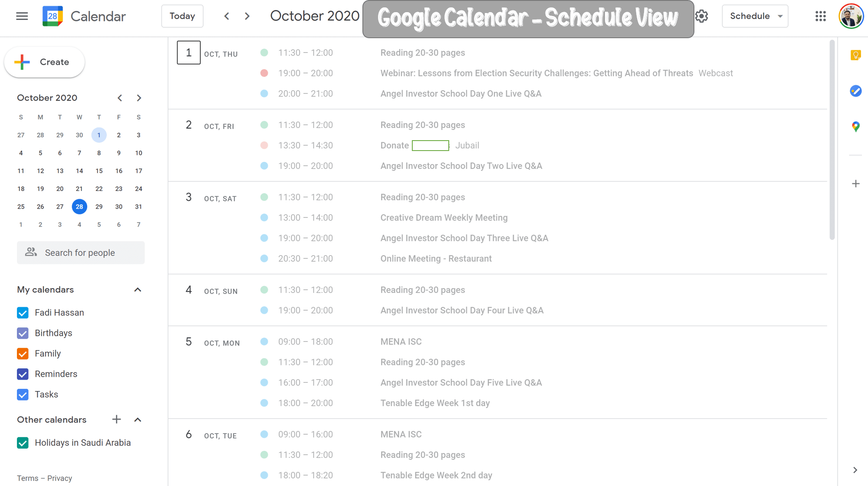Image resolution: width=868 pixels, height=486 pixels.
Task: Open the Google apps grid
Action: [820, 16]
